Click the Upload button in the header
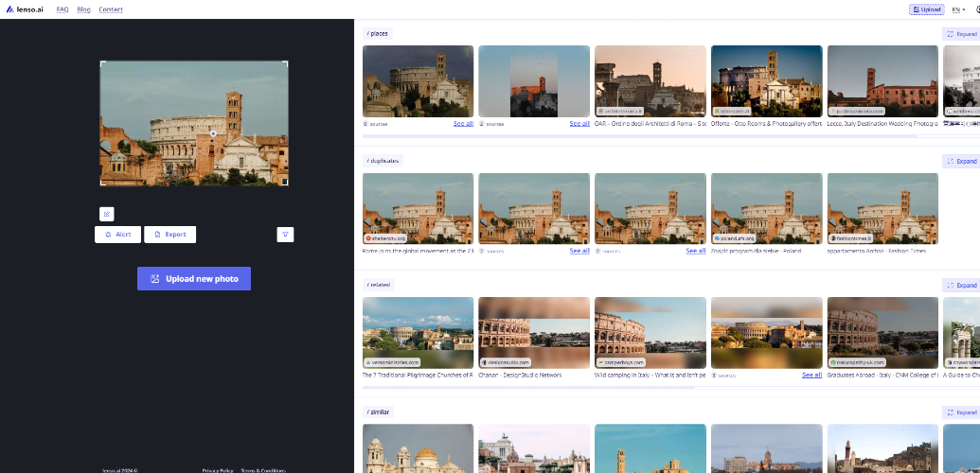Image resolution: width=980 pixels, height=473 pixels. pyautogui.click(x=926, y=9)
